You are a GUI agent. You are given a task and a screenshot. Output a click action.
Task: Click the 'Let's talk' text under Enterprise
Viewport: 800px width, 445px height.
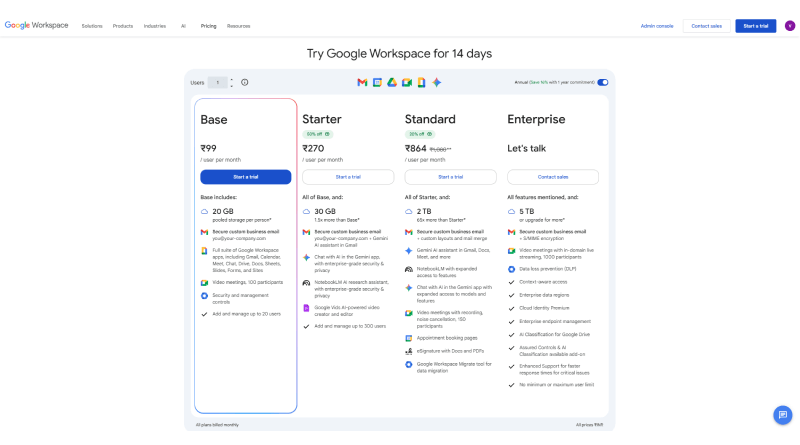(x=527, y=149)
